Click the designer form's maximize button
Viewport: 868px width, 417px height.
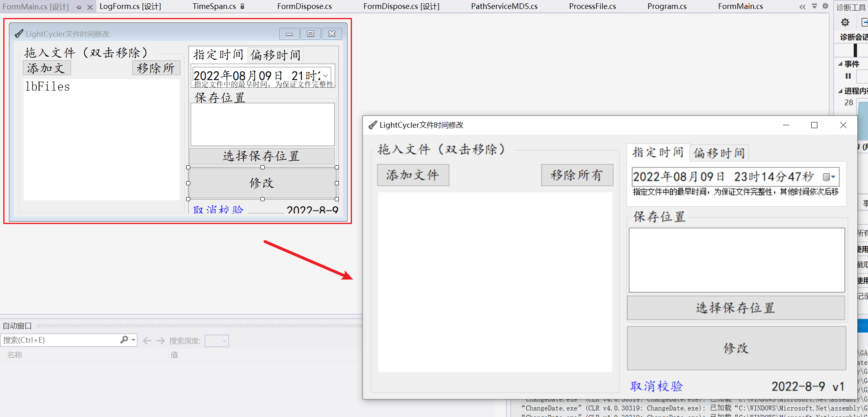(311, 34)
